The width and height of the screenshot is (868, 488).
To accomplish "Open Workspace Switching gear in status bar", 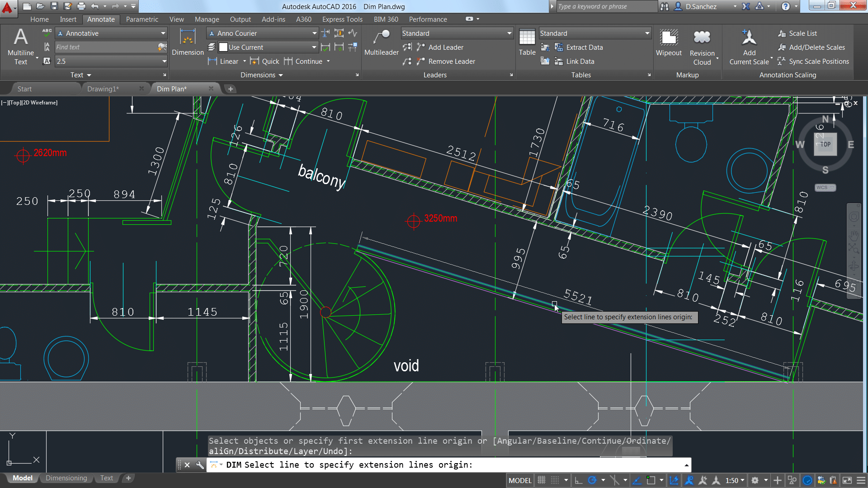I will click(x=755, y=480).
